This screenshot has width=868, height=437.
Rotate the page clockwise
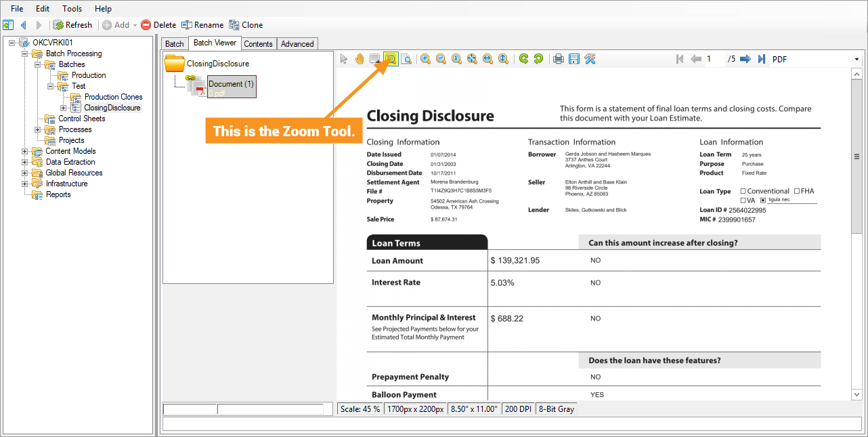coord(538,59)
